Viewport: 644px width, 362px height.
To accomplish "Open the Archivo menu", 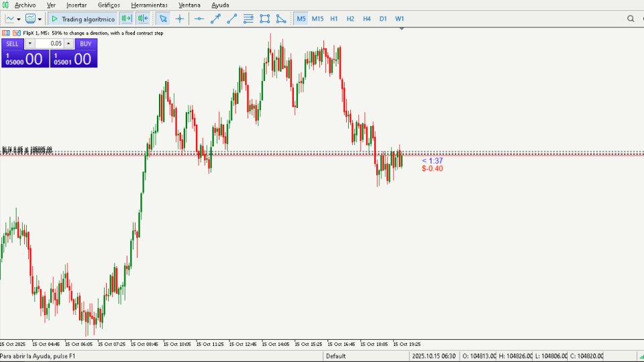I will pyautogui.click(x=25, y=5).
